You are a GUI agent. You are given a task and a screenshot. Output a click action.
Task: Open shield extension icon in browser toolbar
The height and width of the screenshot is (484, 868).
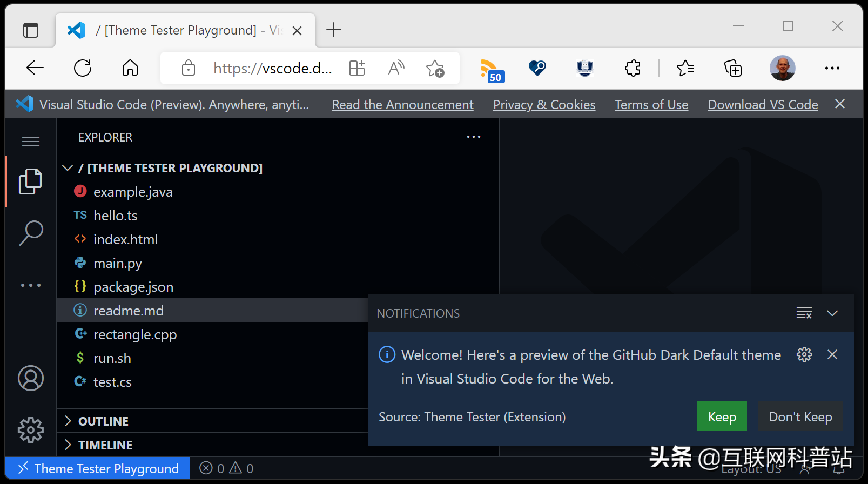pos(585,68)
